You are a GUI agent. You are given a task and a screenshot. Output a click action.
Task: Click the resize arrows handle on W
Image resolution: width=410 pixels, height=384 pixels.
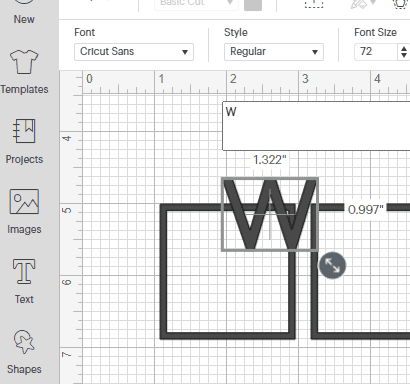tap(332, 265)
